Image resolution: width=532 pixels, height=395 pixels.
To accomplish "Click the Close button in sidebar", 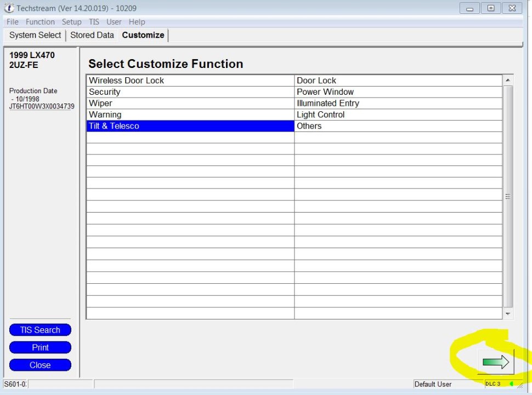I will tap(40, 365).
